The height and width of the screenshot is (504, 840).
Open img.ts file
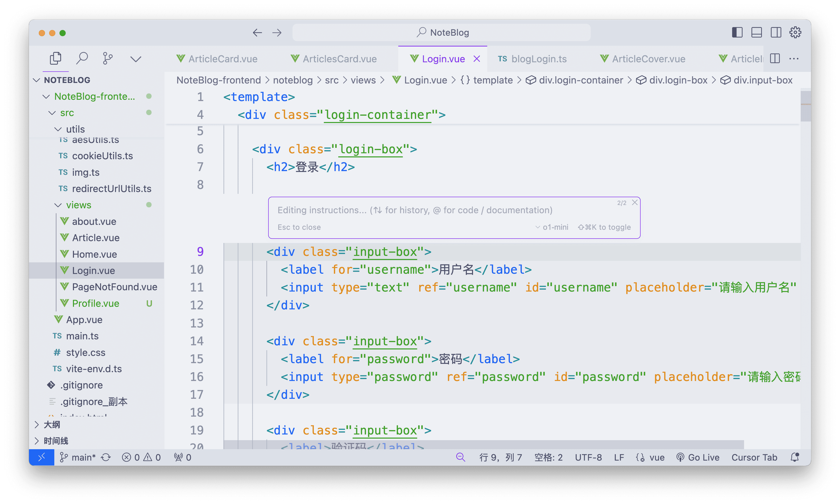[96, 172]
